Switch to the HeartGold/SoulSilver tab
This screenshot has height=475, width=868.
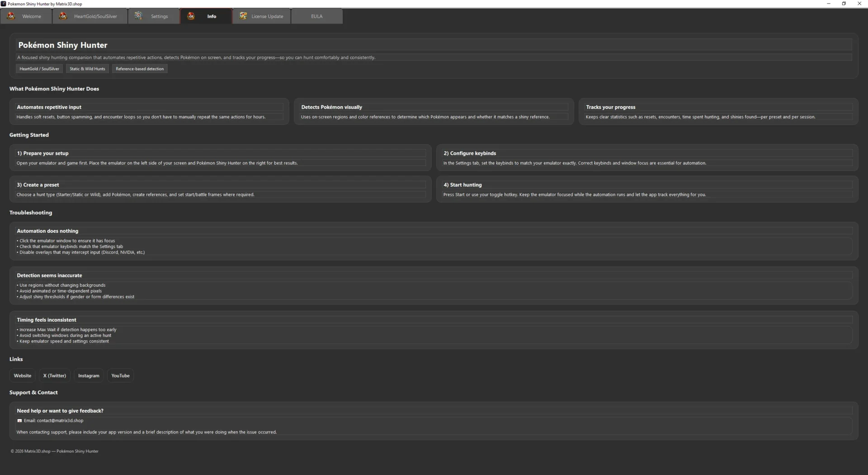(90, 16)
